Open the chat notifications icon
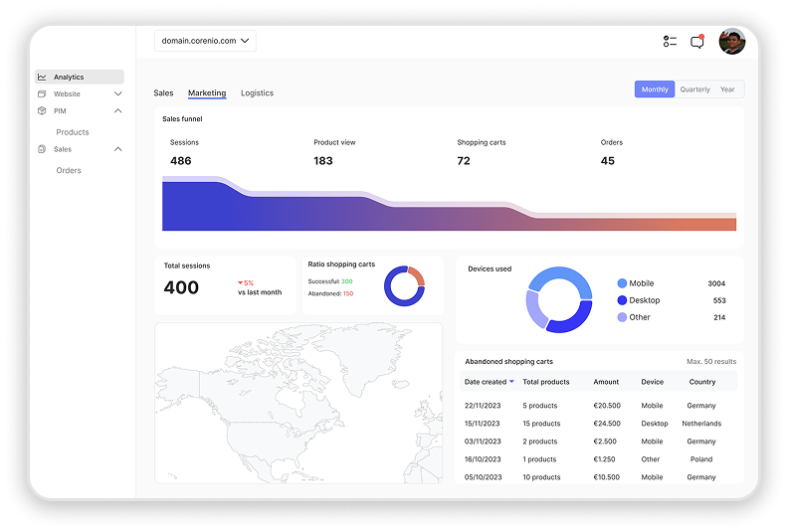The image size is (788, 532). tap(697, 42)
